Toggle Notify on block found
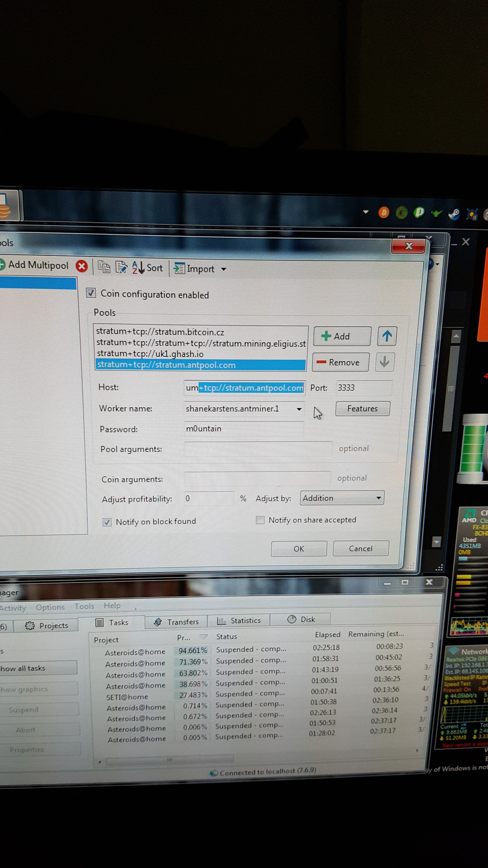This screenshot has width=488, height=868. [107, 522]
